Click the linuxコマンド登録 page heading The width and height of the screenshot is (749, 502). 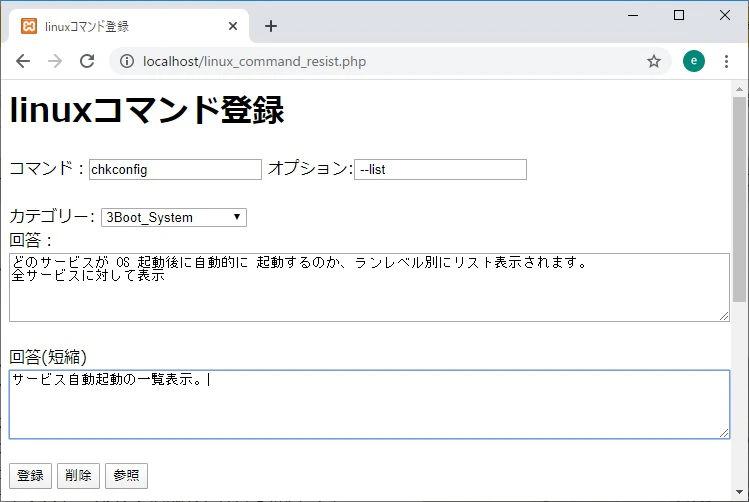click(147, 110)
